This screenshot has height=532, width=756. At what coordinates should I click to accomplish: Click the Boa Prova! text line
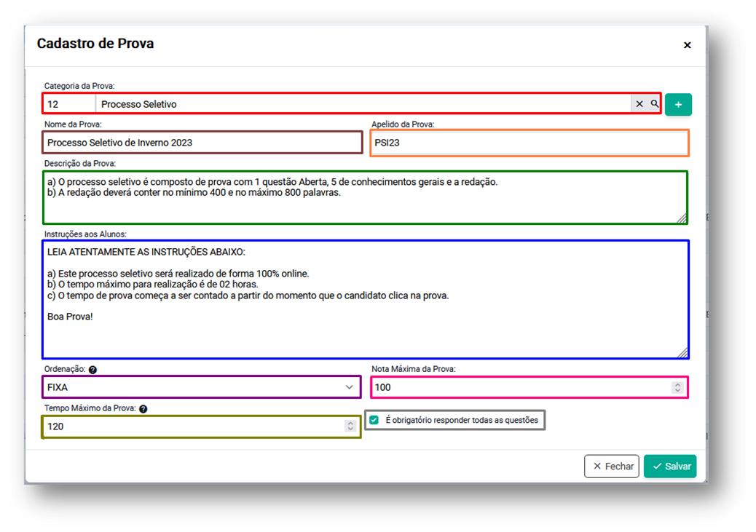[70, 317]
